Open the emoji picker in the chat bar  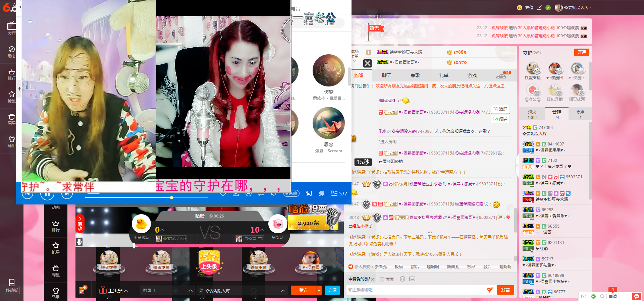(x=402, y=279)
